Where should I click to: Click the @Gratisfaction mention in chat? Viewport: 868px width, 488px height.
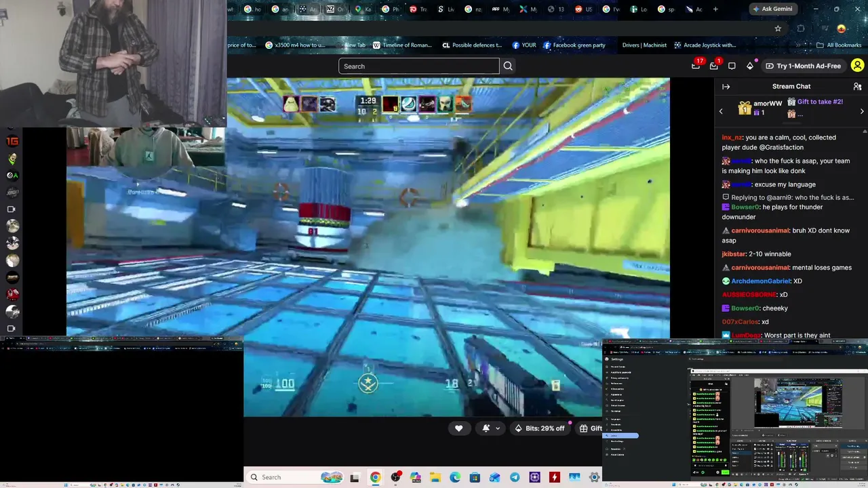(x=781, y=147)
